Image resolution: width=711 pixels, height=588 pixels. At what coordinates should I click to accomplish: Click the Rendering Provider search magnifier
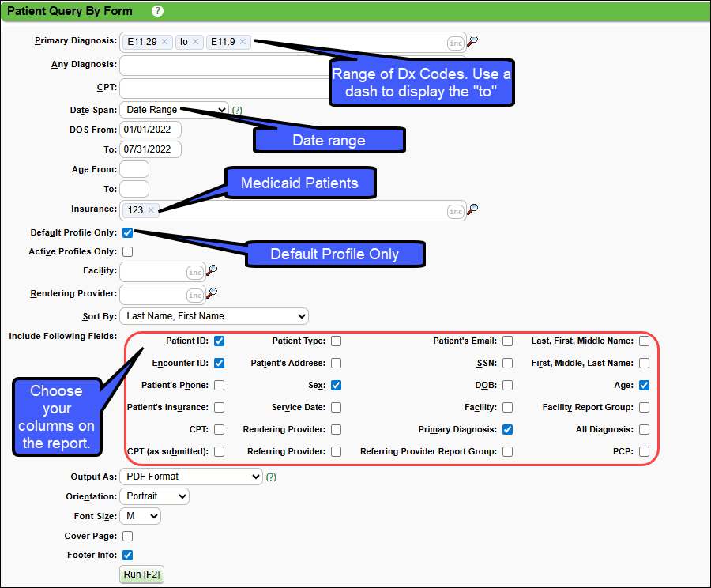[212, 294]
